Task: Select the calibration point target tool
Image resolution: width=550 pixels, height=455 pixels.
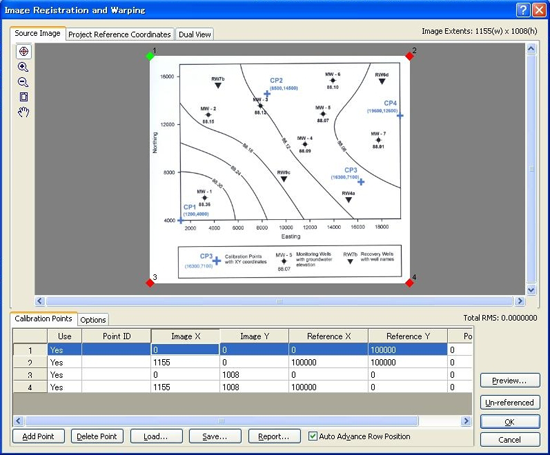Action: point(24,52)
